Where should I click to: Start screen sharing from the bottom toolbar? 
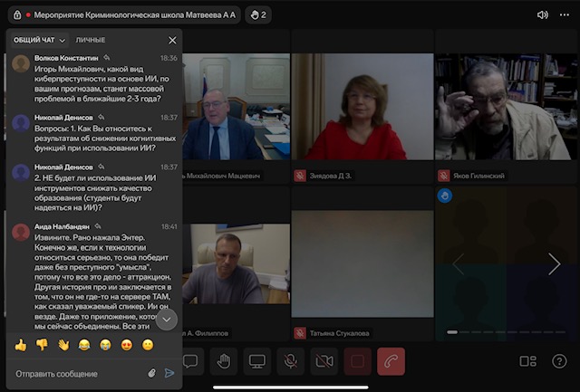[257, 361]
